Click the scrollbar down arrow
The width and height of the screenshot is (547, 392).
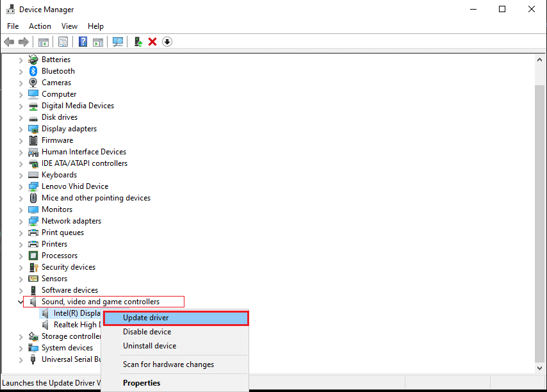point(540,368)
